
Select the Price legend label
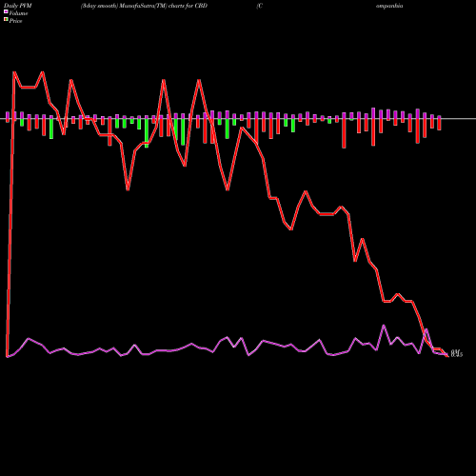15,21
